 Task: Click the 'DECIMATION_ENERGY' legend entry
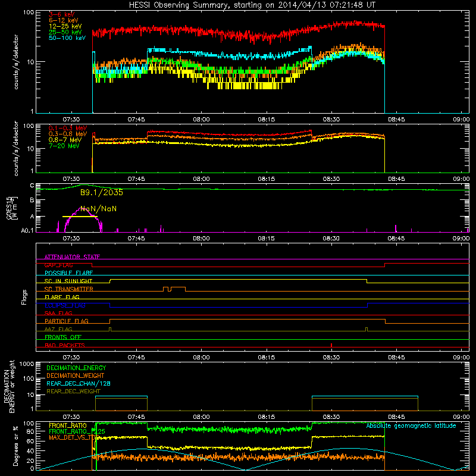coord(76,368)
